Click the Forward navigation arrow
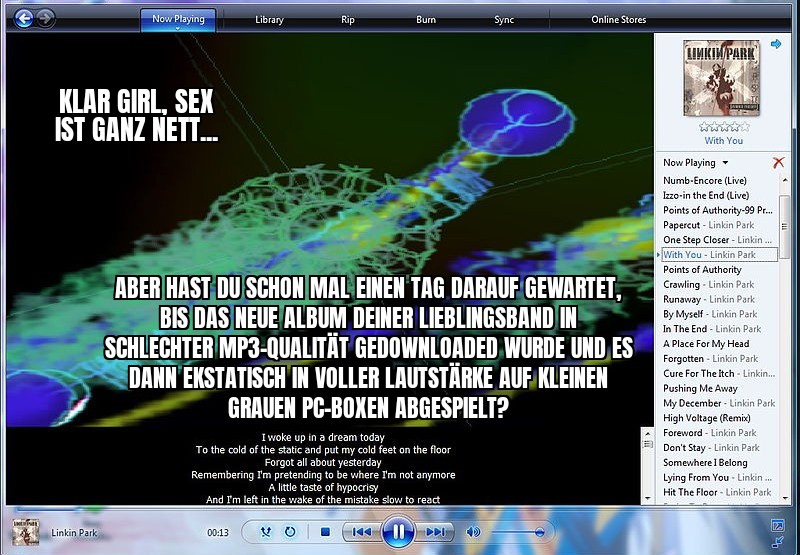This screenshot has height=555, width=800. 45,18
